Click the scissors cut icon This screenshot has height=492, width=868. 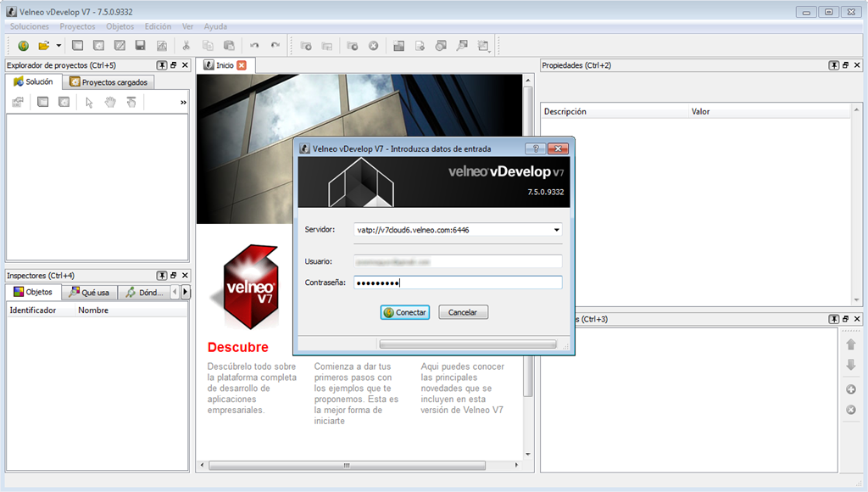click(x=186, y=46)
